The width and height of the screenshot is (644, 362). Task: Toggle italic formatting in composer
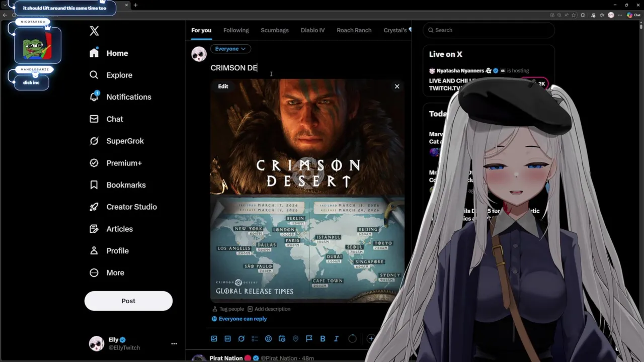[336, 339]
